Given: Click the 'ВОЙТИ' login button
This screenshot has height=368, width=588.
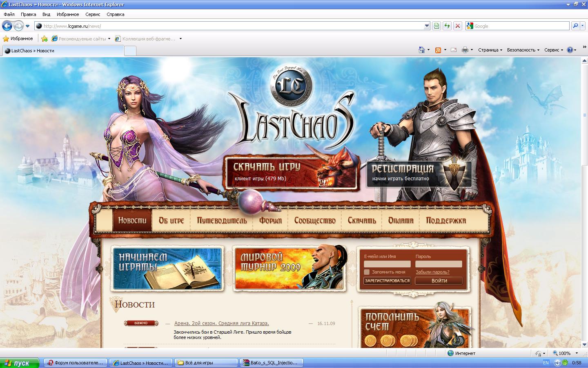Looking at the screenshot, I should point(439,281).
